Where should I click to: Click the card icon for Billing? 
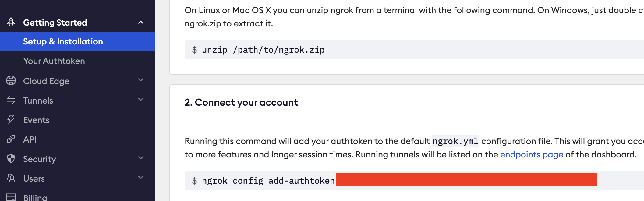tap(11, 197)
